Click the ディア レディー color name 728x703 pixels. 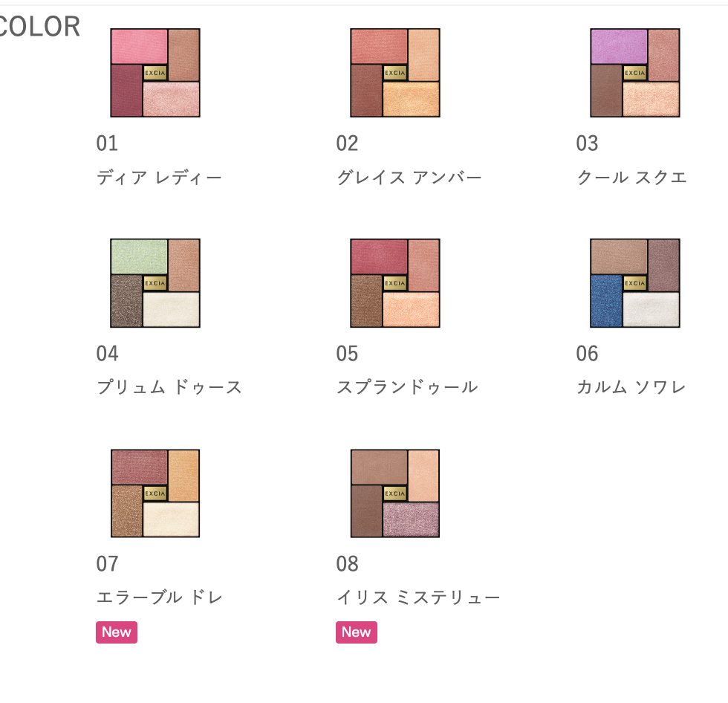(160, 178)
